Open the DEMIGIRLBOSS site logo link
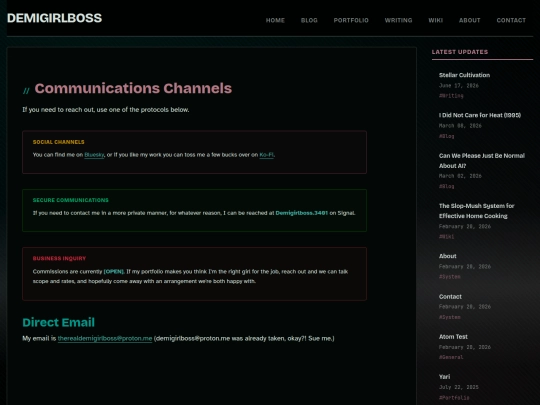Image resolution: width=540 pixels, height=405 pixels. 54,18
